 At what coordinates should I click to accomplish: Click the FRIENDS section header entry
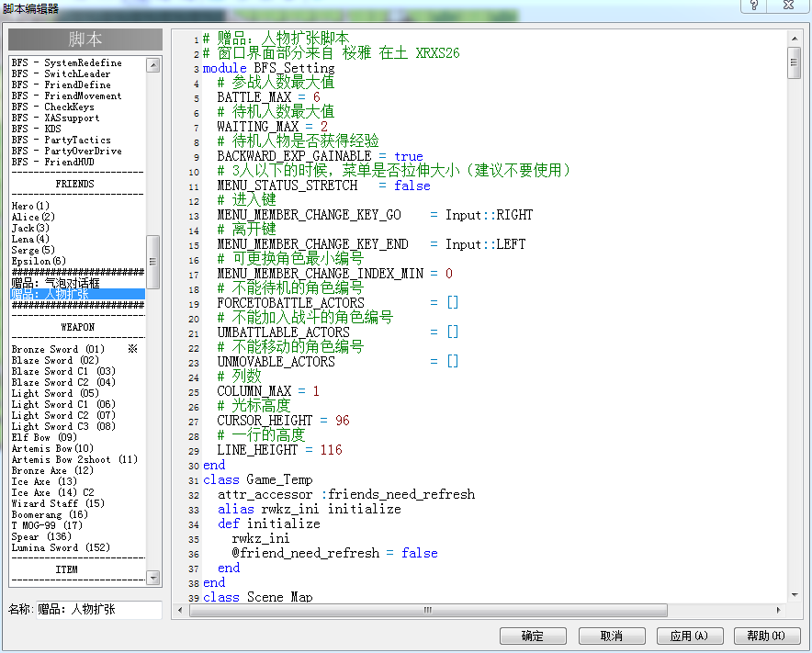[75, 185]
